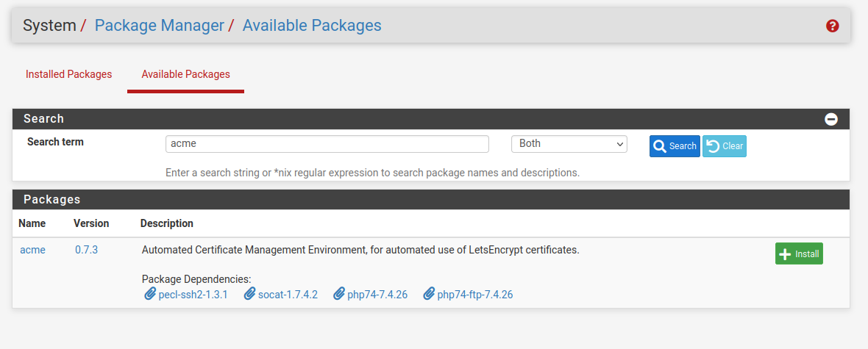Open the socat-1.7.4.2 dependency link

coord(288,295)
